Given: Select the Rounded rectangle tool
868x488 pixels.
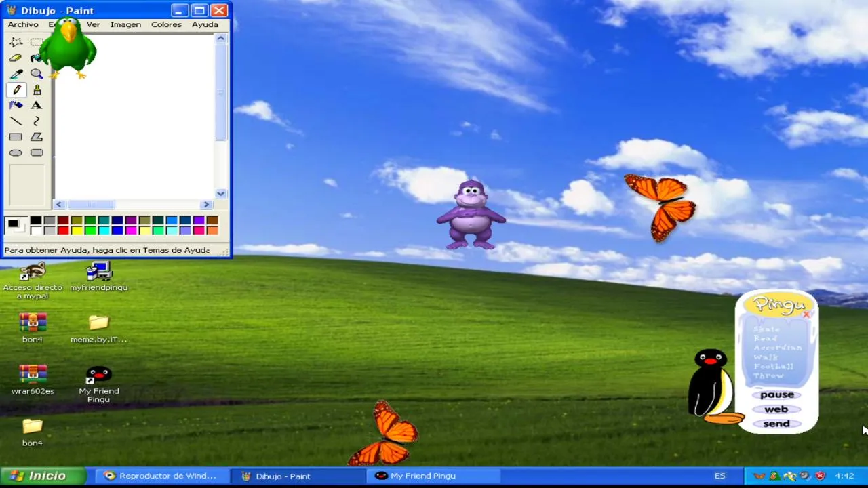Looking at the screenshot, I should tap(37, 152).
